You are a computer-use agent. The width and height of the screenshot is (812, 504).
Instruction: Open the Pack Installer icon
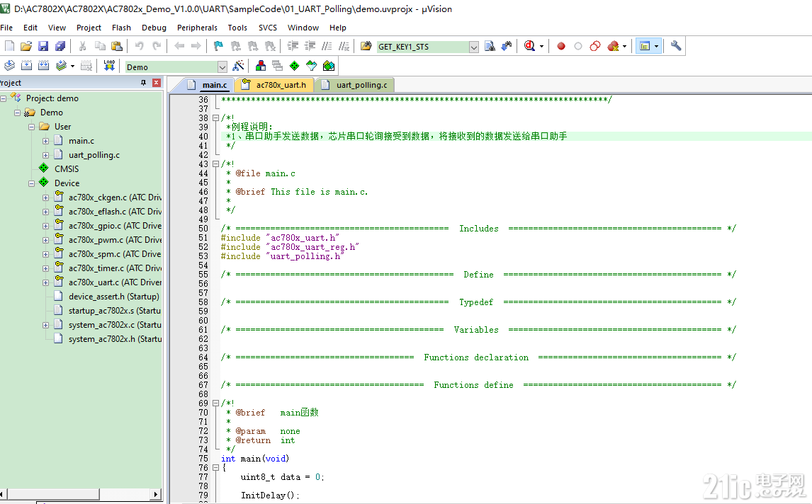(x=328, y=66)
